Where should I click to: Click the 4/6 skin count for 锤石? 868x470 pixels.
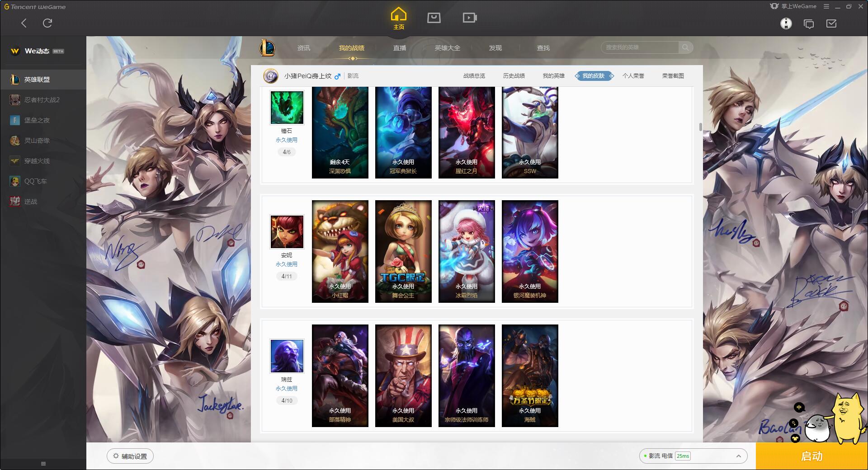click(x=287, y=152)
